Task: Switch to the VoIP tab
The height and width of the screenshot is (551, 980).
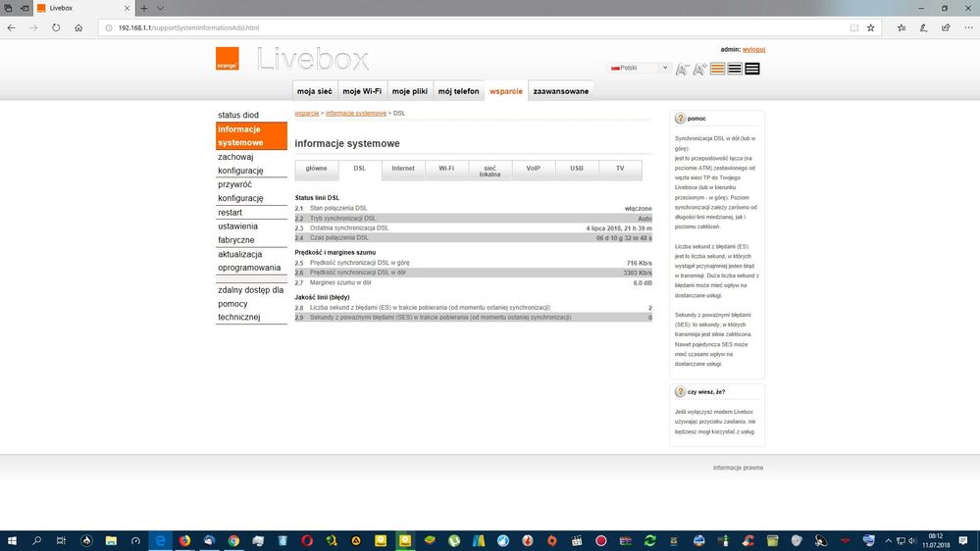Action: [x=533, y=170]
